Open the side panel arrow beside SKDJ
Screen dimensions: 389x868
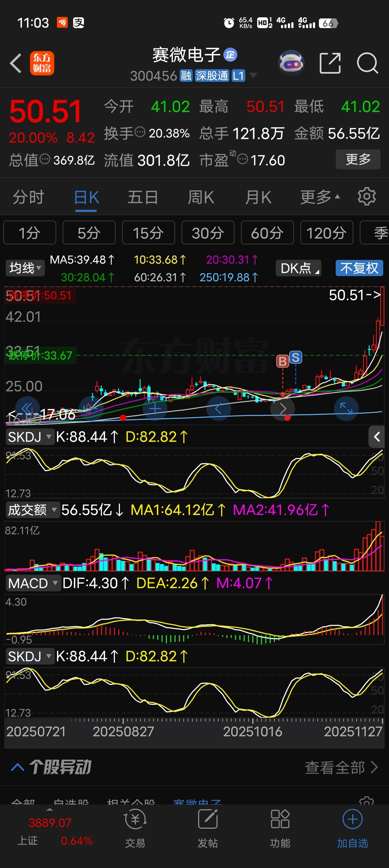(x=377, y=437)
